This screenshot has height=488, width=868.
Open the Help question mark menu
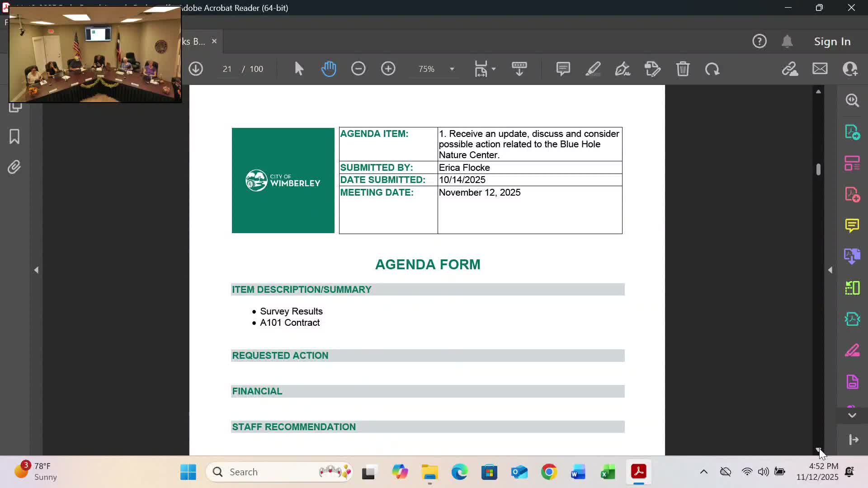click(759, 42)
